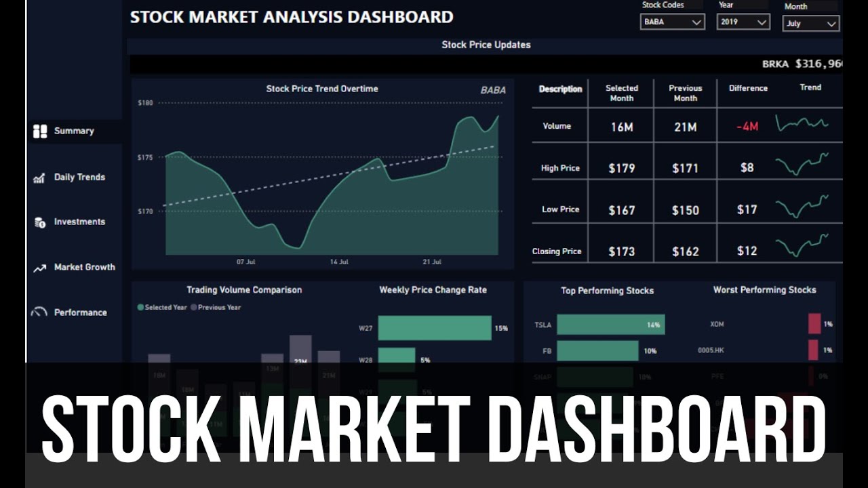Click the Volume difference value -4M
868x488 pixels.
pos(747,126)
